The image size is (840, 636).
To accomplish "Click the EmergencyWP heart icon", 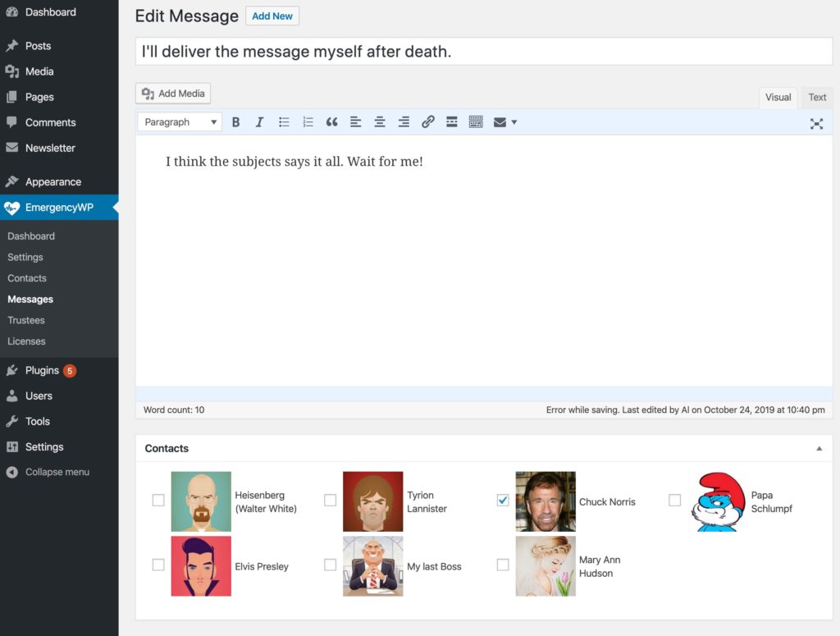I will pyautogui.click(x=11, y=208).
